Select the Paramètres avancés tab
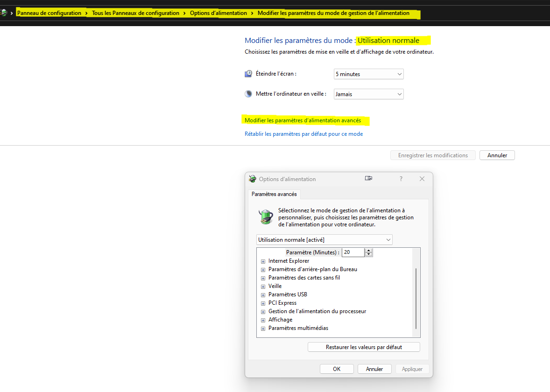 tap(274, 194)
